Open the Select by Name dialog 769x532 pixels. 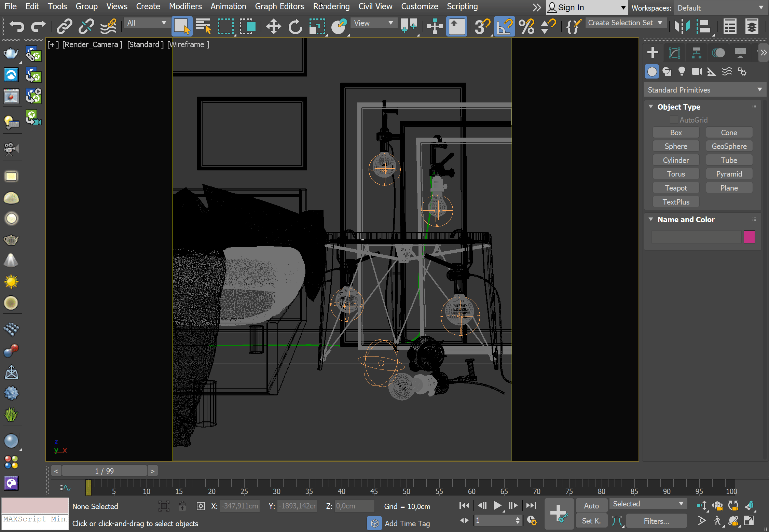204,26
